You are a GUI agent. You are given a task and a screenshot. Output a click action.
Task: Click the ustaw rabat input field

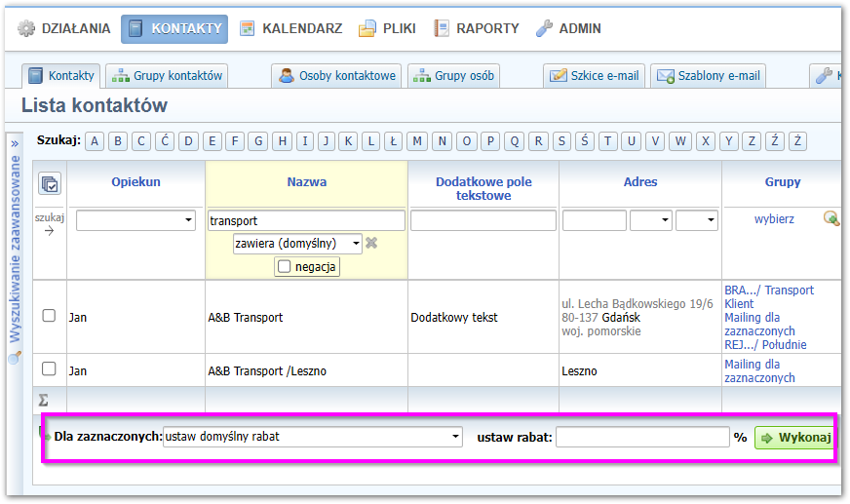pyautogui.click(x=642, y=437)
